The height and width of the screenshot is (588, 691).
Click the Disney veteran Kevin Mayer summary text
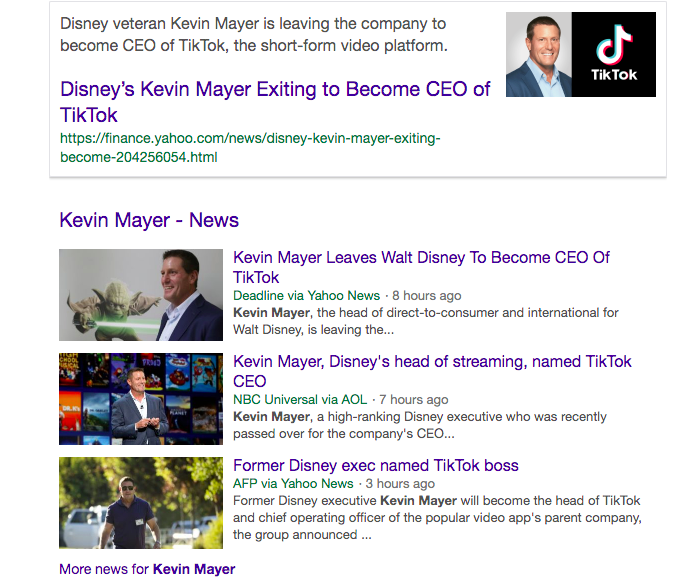(254, 34)
